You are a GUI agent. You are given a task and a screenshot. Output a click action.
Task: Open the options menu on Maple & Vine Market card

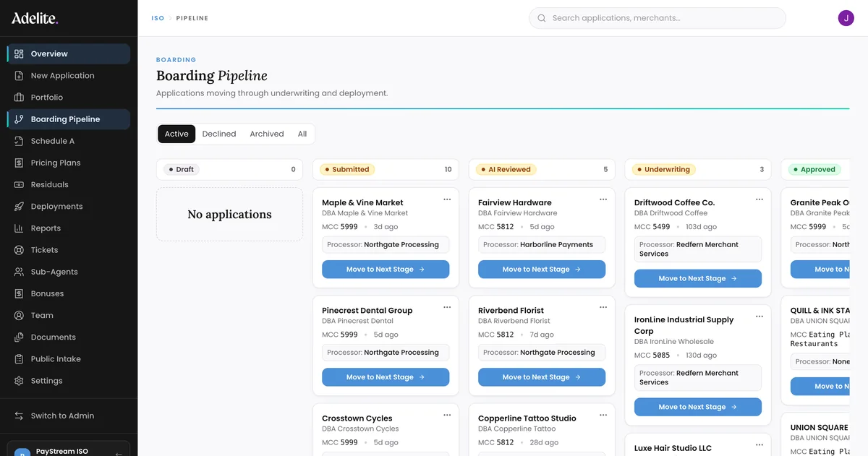coord(447,199)
